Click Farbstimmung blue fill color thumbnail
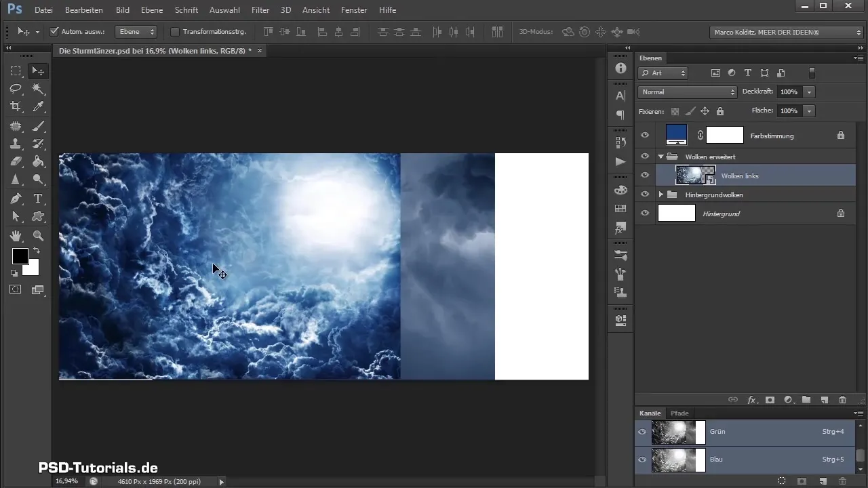This screenshot has height=488, width=868. (x=677, y=135)
